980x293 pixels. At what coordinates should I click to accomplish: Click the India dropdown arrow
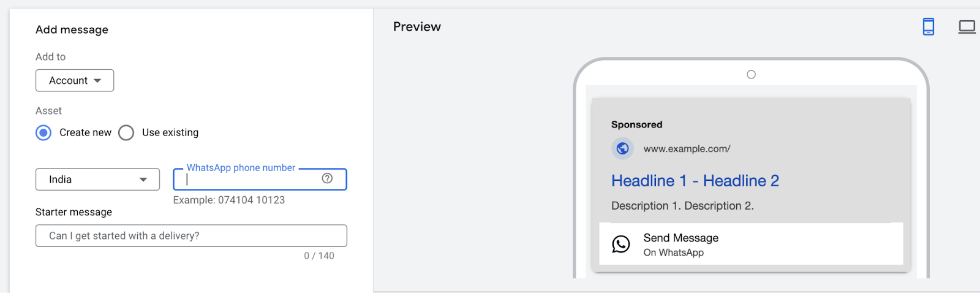pos(143,180)
